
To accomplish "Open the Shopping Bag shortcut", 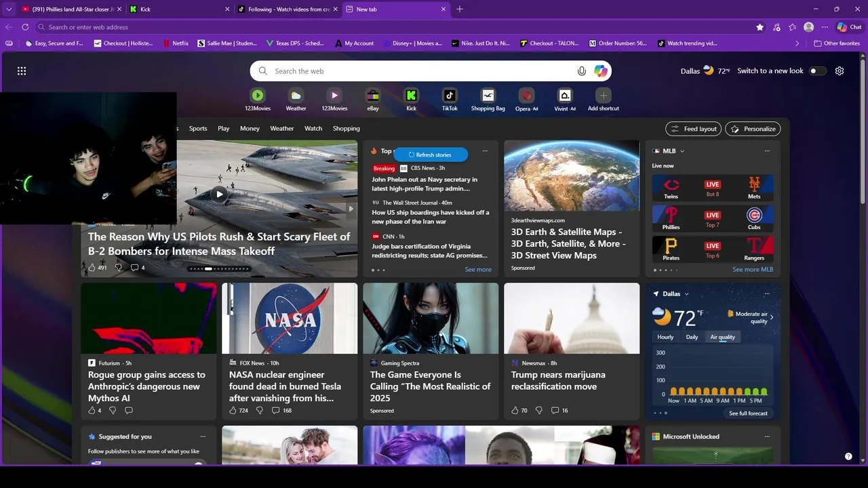I will pyautogui.click(x=488, y=100).
